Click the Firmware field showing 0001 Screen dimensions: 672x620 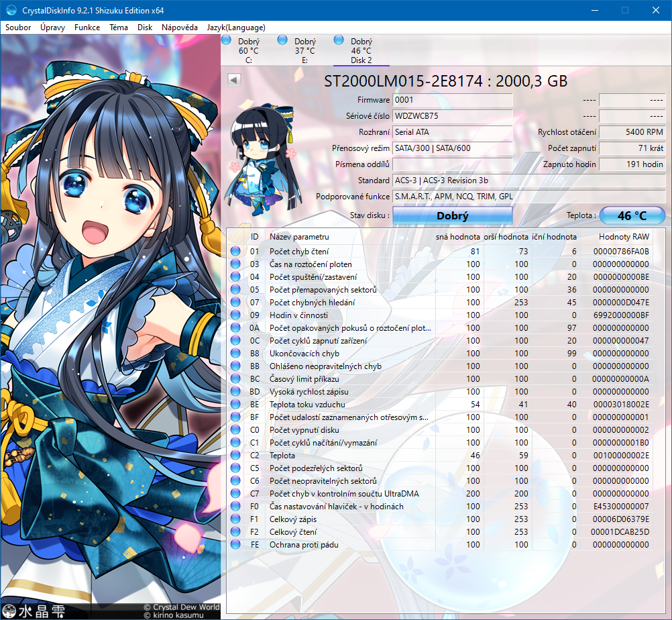tap(453, 100)
